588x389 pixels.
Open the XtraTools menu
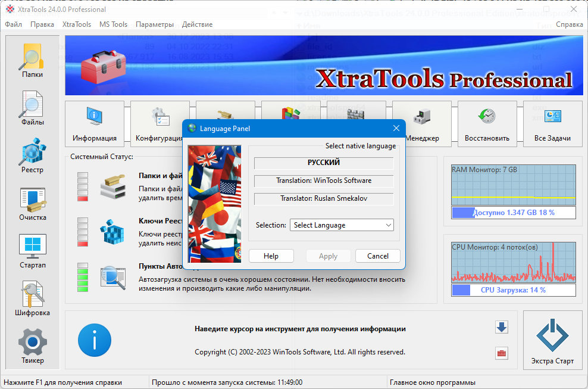(x=77, y=24)
